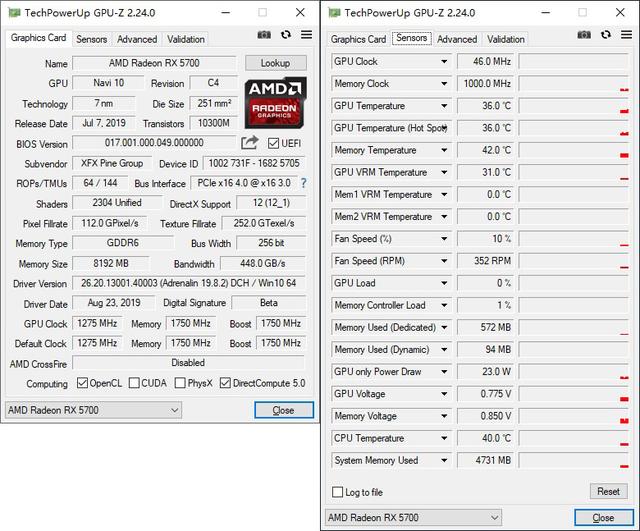Open GPU Load sensor dropdown
The image size is (640, 531).
pos(444,283)
